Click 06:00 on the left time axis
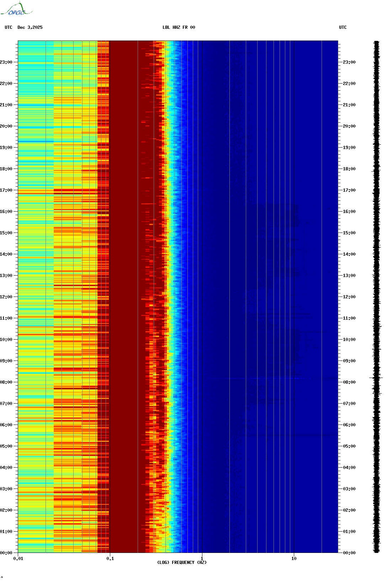392x581 pixels. [x=6, y=425]
